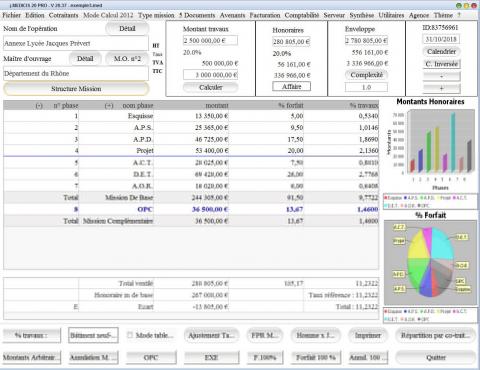The image size is (480, 370).
Task: Open the ? help menu
Action: pos(459,15)
